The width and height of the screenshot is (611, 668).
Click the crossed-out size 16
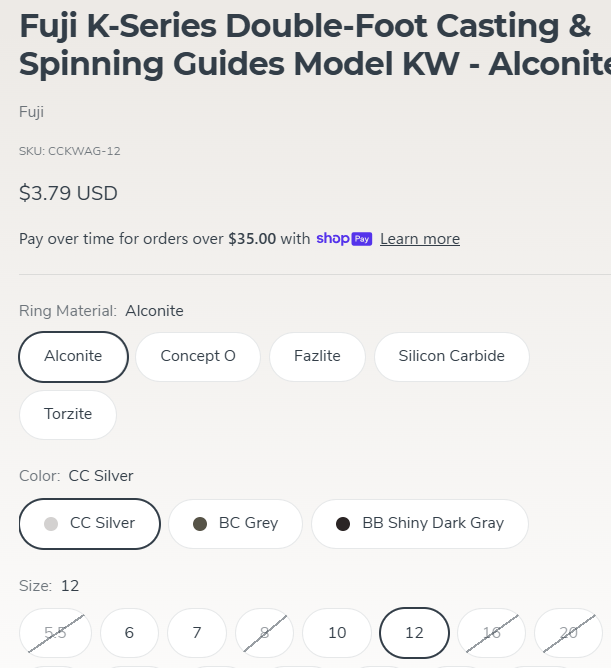(x=492, y=633)
